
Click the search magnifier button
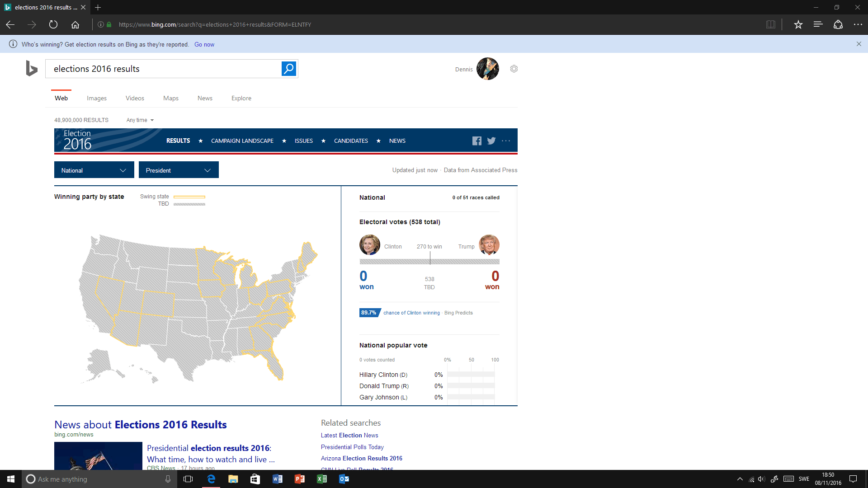click(x=288, y=69)
